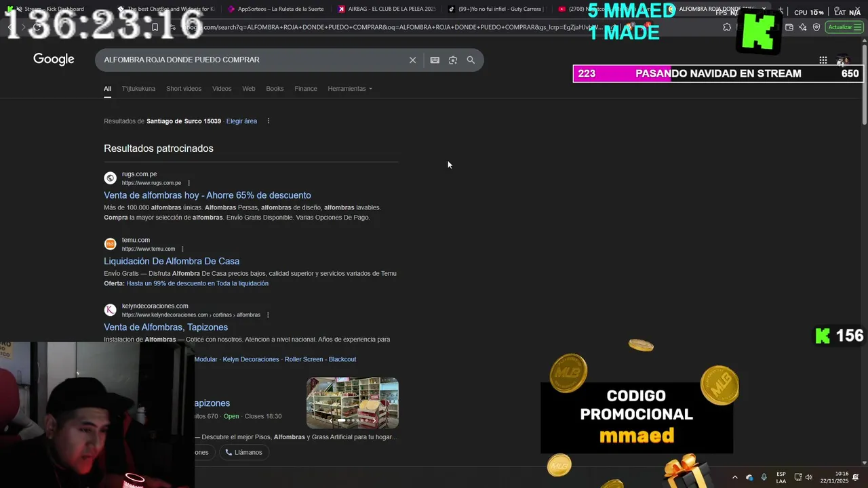Switch to Finance results tab
Image resolution: width=868 pixels, height=488 pixels.
306,89
